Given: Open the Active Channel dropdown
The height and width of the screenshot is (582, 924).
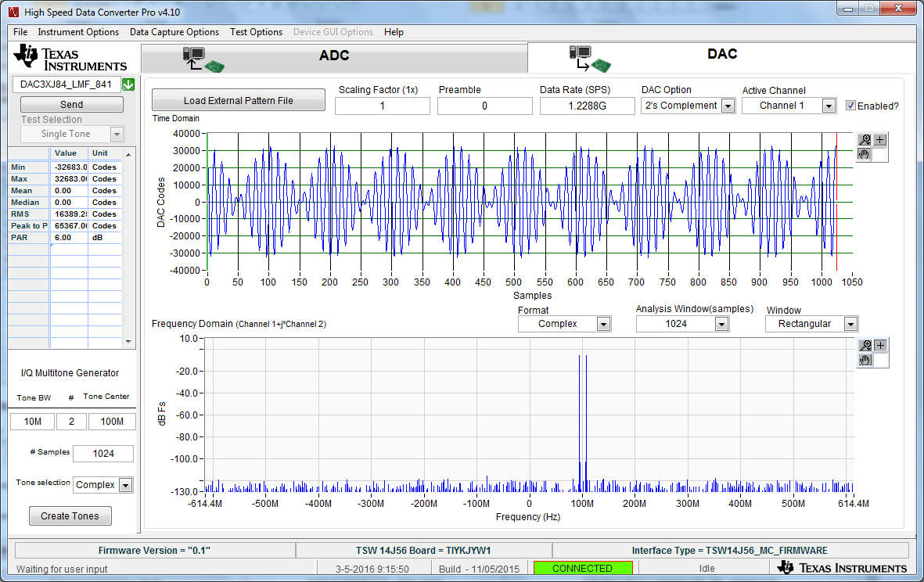Looking at the screenshot, I should [829, 106].
